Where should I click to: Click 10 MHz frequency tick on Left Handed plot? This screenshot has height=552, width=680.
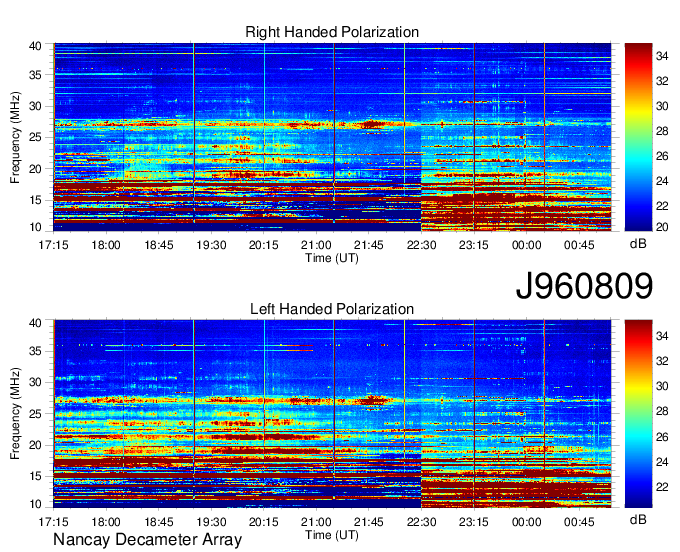coord(36,504)
